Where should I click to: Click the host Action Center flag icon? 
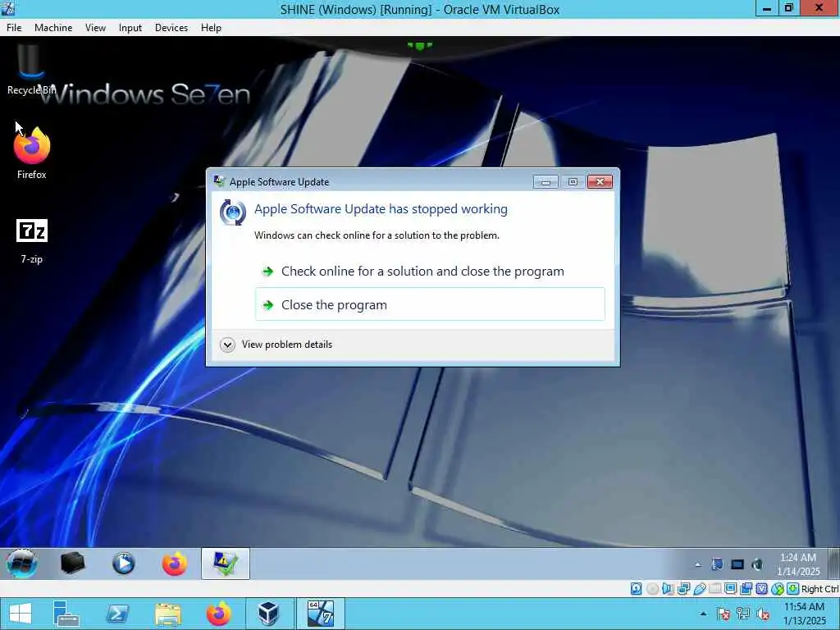tap(723, 614)
